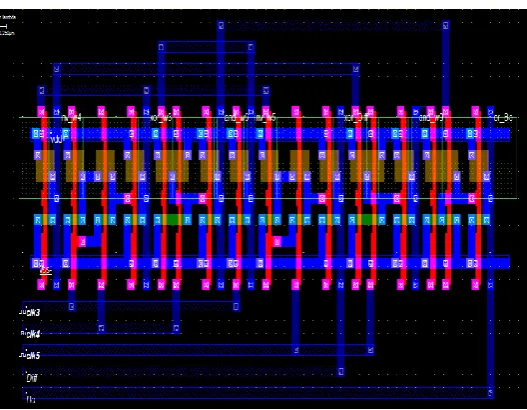Select the left via of the topmost metal route
Screen dimensions: 527x410
221,25
